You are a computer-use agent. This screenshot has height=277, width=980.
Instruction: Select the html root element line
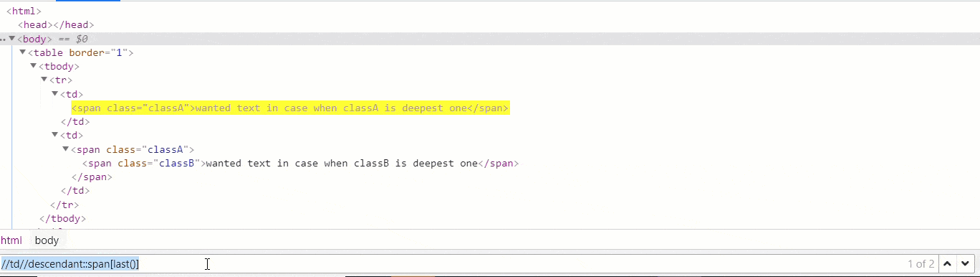pos(24,11)
